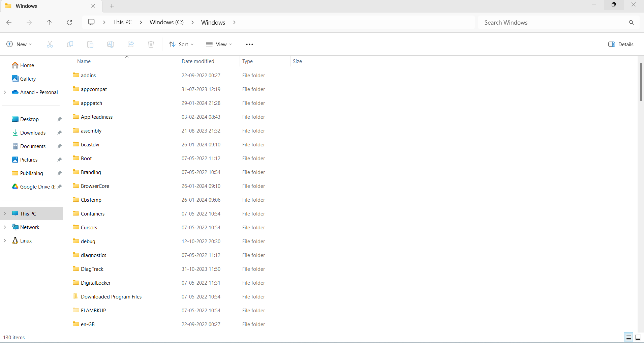Screen dimensions: 644x343
Task: Select the DigitalLocker folder
Action: (x=96, y=283)
